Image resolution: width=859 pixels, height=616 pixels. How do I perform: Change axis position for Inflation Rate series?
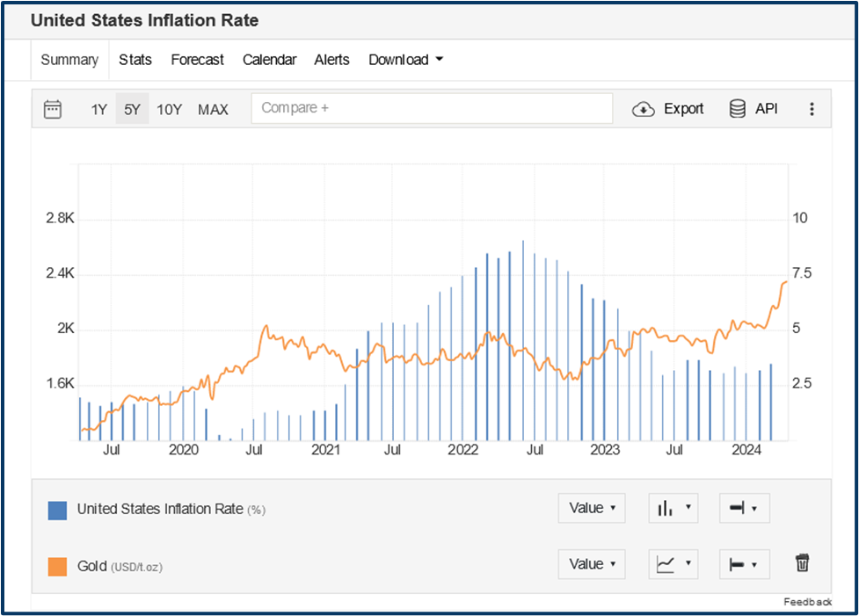pos(744,508)
